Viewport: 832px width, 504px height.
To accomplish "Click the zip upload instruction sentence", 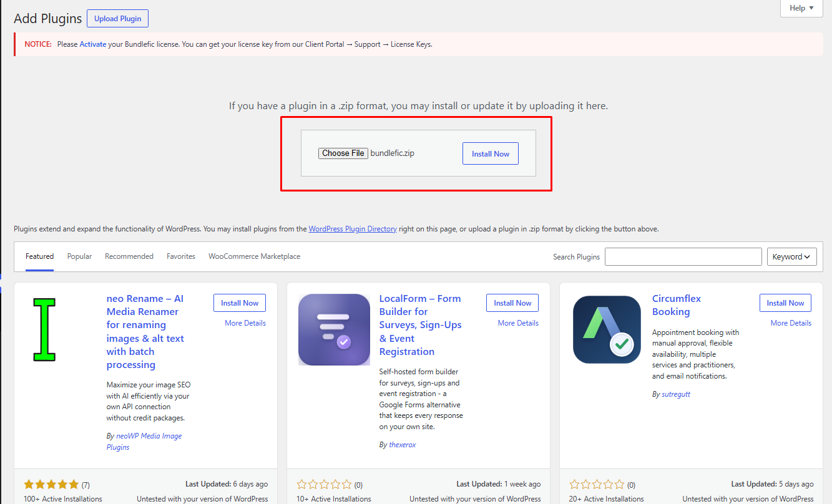I will click(418, 106).
